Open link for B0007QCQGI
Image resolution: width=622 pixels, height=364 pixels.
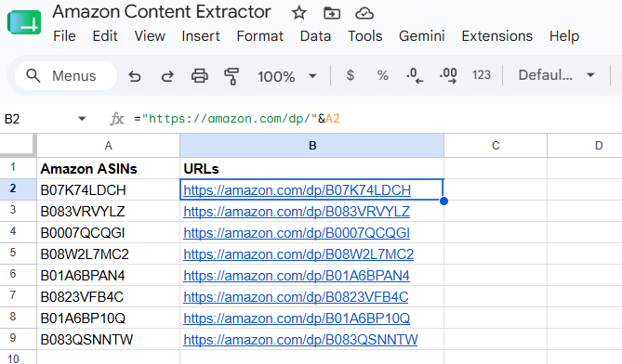(297, 233)
